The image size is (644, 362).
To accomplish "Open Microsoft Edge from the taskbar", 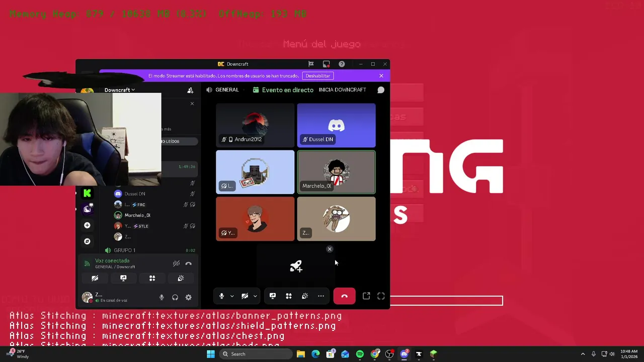I will pyautogui.click(x=315, y=354).
